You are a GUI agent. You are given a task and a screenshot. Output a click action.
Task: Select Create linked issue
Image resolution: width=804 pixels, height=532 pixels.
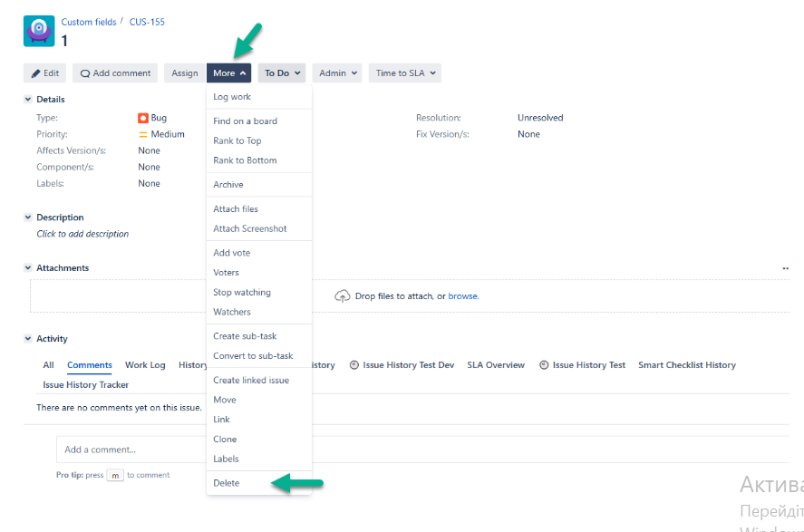(x=259, y=380)
